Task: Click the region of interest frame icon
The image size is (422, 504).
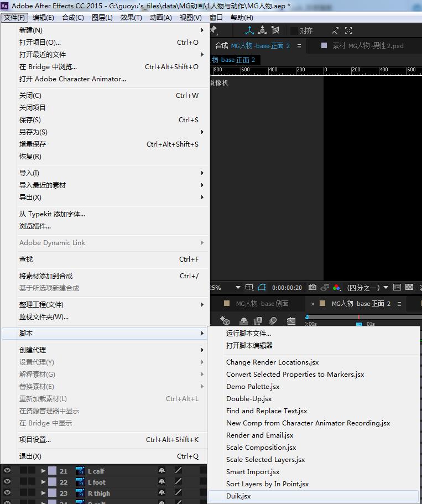Action: 397,287
